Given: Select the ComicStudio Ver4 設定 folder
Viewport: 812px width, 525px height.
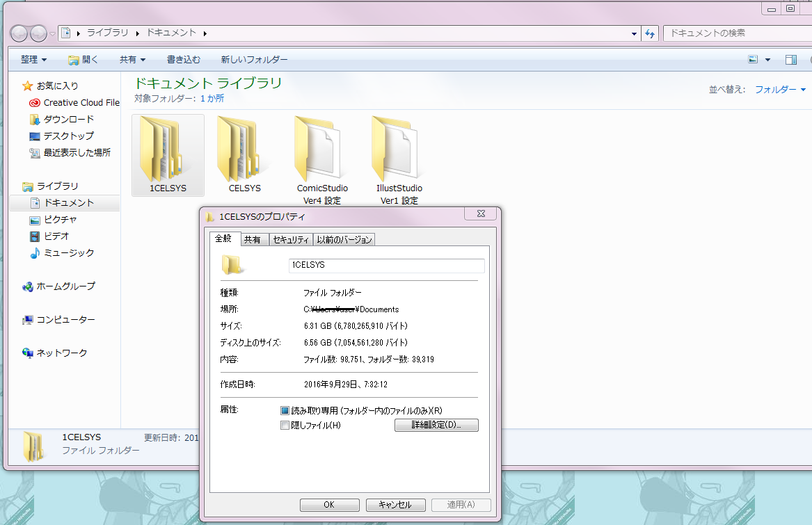Looking at the screenshot, I should click(x=321, y=161).
